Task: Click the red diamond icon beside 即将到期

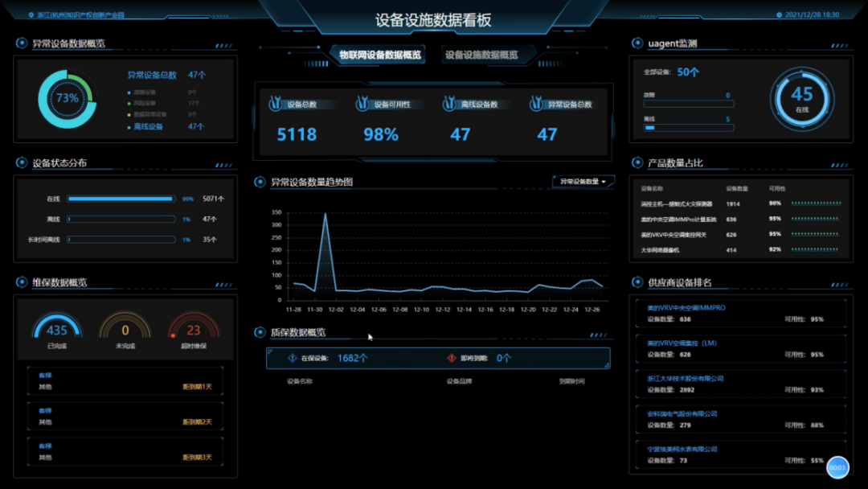Action: 452,358
